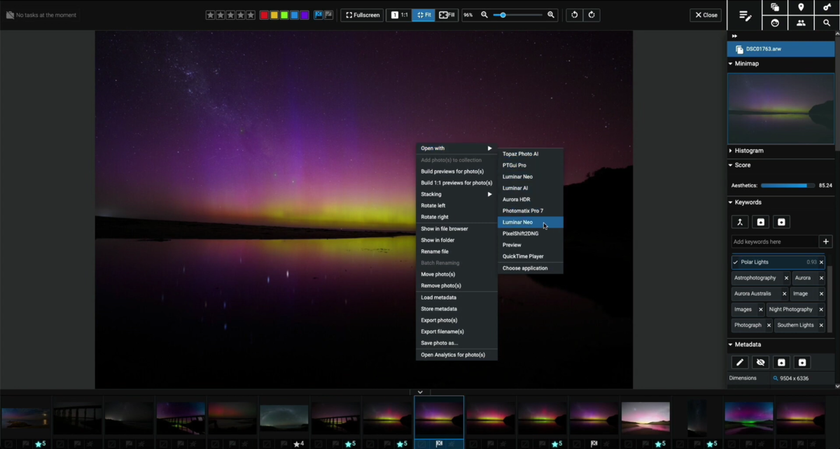Remove the Astrophotography keyword with its X

(x=786, y=278)
